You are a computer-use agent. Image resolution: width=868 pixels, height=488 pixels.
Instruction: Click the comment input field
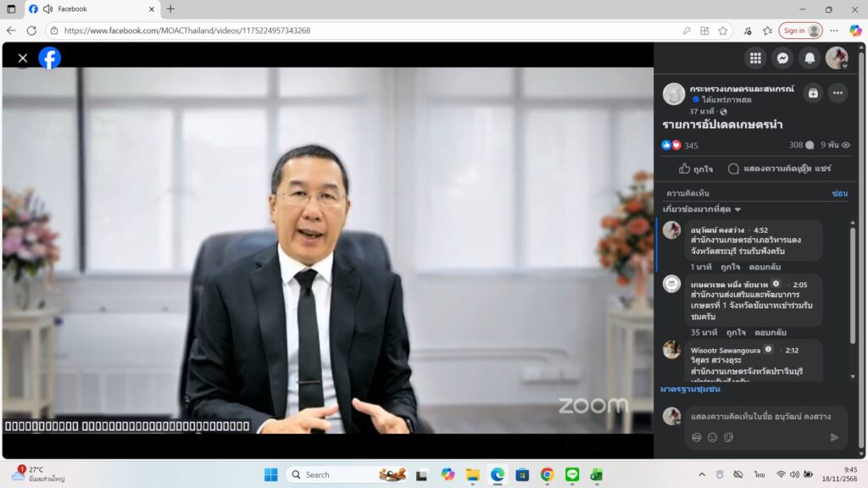(x=763, y=416)
